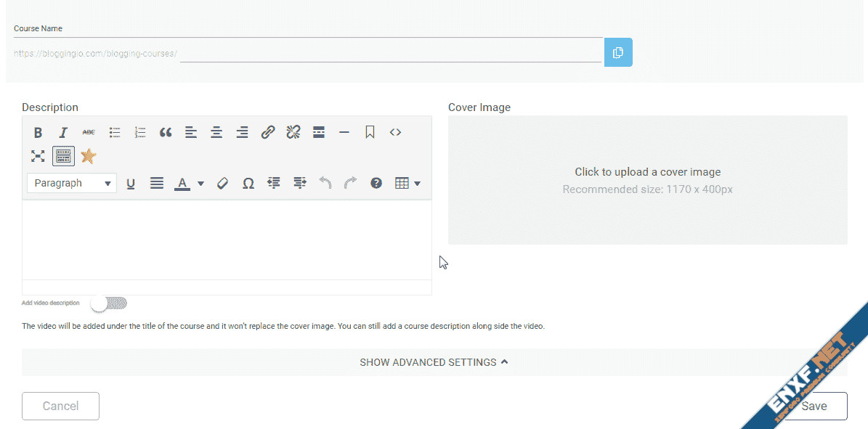Open the Paragraph format dropdown
Image resolution: width=868 pixels, height=429 pixels.
[72, 184]
